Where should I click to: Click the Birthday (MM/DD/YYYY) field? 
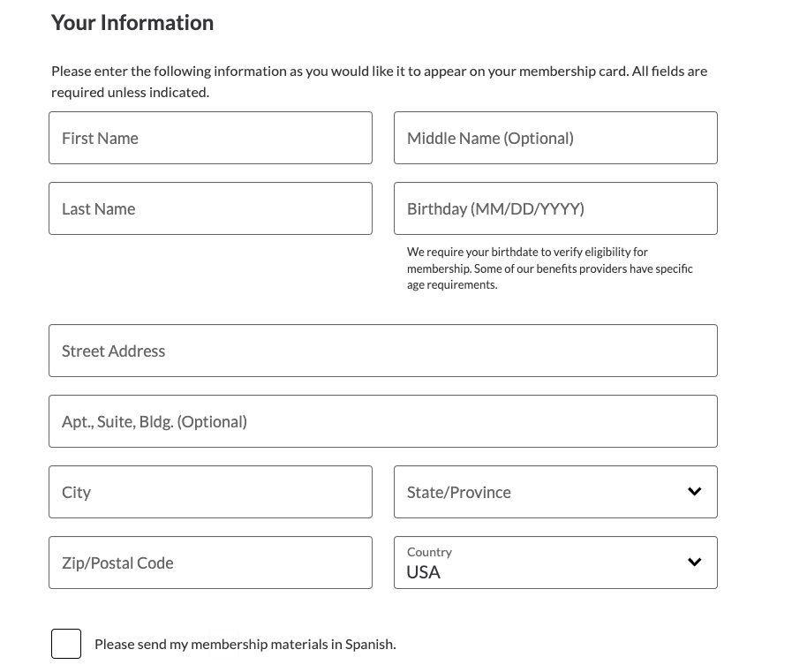(555, 208)
